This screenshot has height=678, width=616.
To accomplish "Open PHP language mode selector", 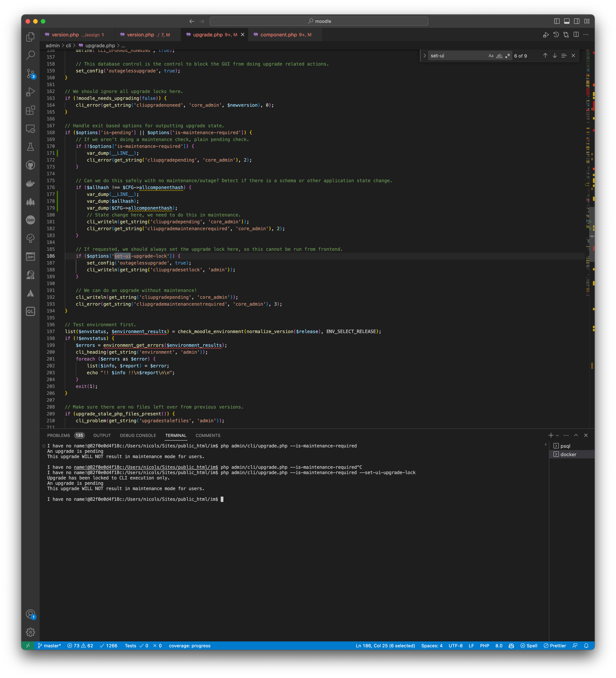I will pyautogui.click(x=485, y=646).
